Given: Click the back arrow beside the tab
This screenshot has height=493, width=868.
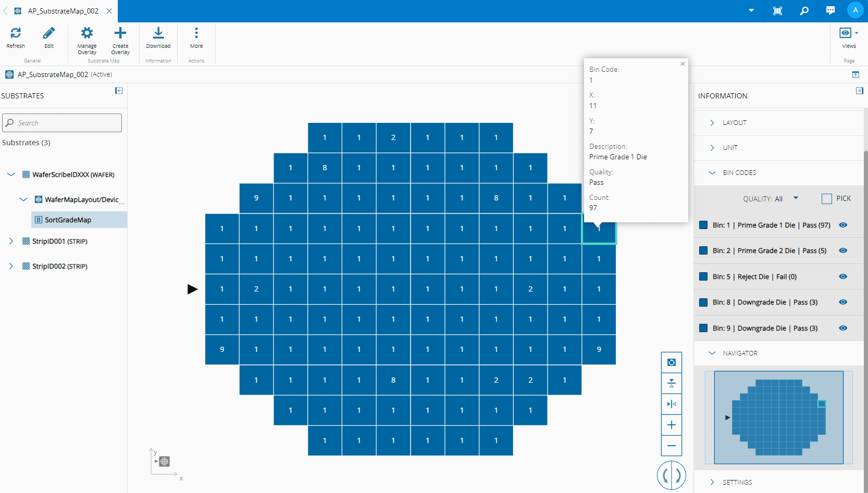Looking at the screenshot, I should 5,11.
